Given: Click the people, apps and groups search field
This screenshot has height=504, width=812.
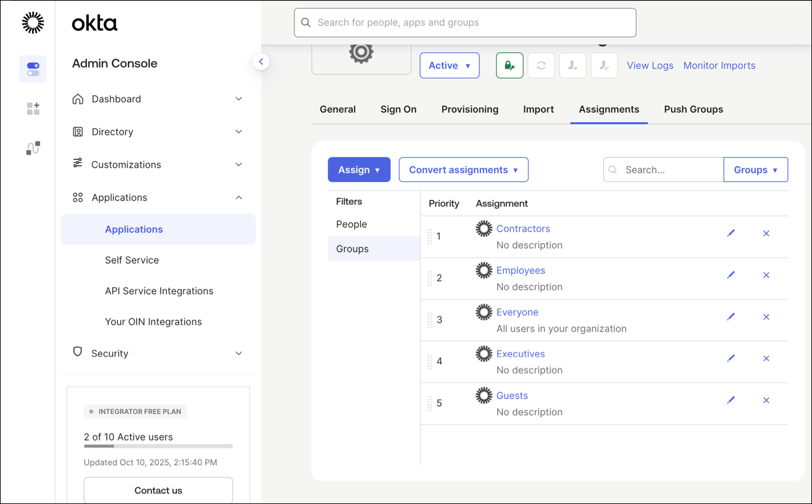Looking at the screenshot, I should coord(465,23).
